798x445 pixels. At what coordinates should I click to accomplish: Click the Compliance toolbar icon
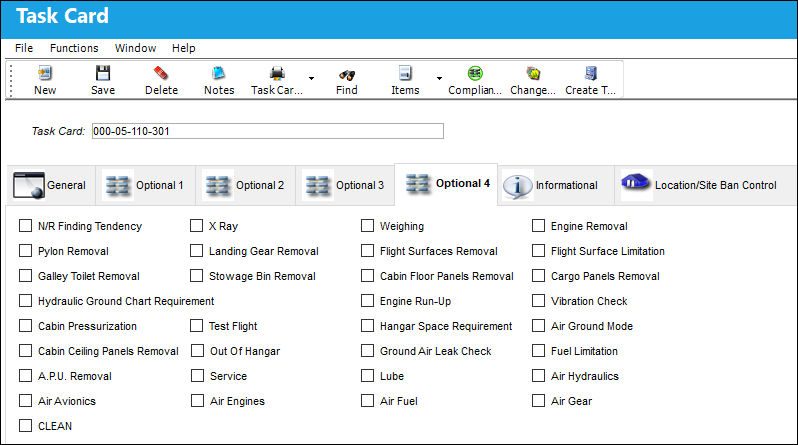pos(475,73)
